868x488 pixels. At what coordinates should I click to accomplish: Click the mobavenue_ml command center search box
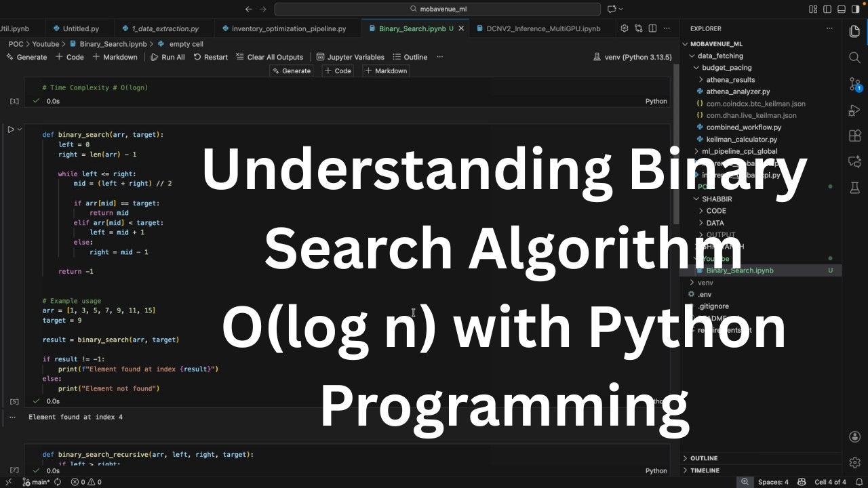(437, 9)
